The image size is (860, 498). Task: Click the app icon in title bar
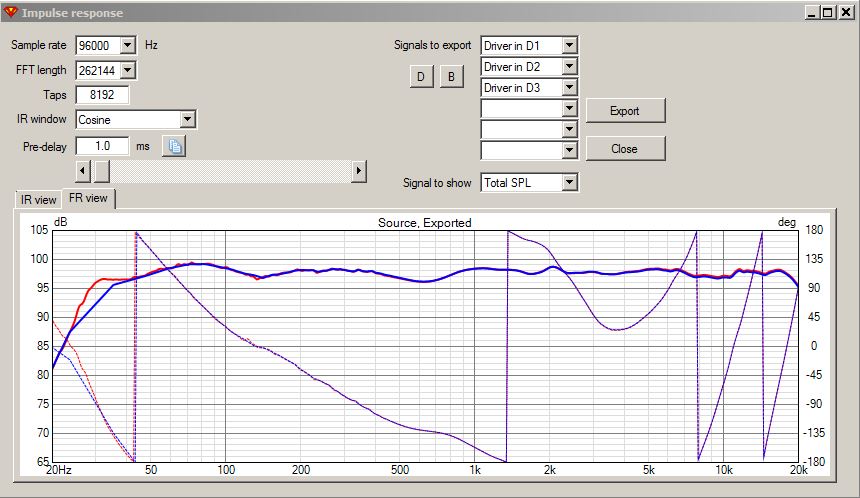click(11, 12)
